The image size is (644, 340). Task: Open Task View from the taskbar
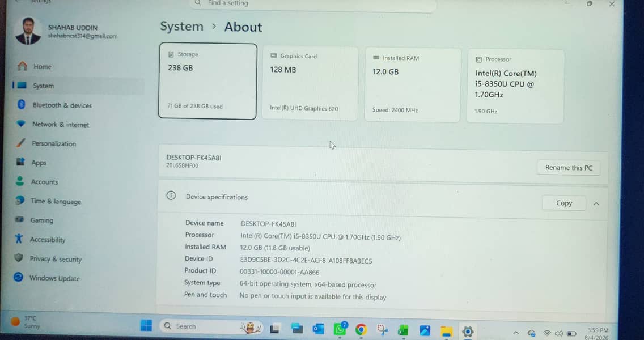point(275,328)
